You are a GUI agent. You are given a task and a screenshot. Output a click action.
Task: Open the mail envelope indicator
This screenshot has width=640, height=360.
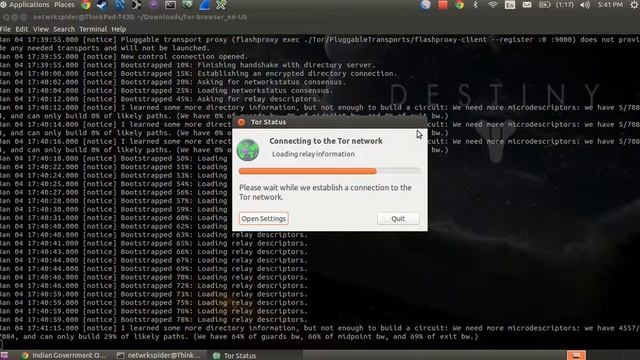[527, 5]
